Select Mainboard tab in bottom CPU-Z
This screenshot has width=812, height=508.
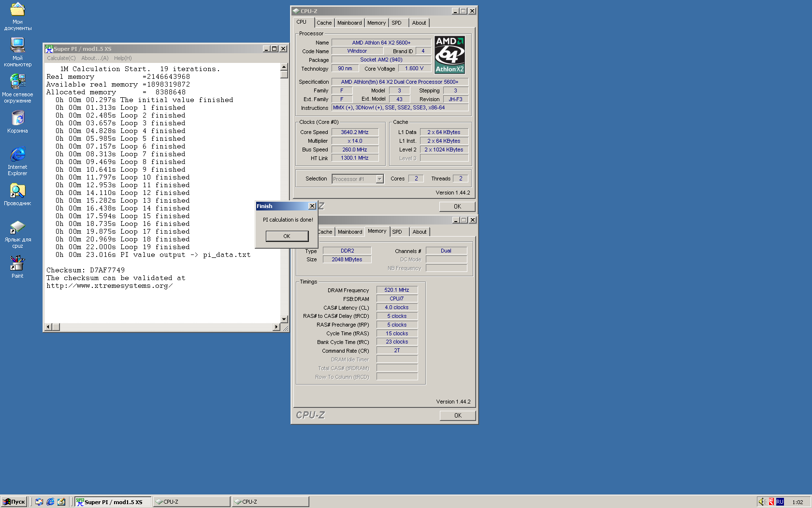click(x=350, y=232)
